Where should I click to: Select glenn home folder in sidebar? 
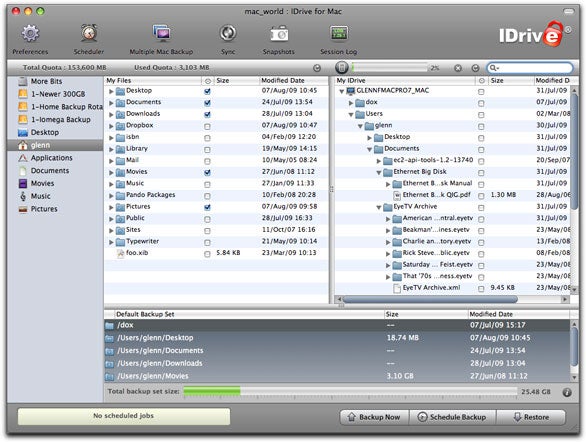tap(55, 145)
